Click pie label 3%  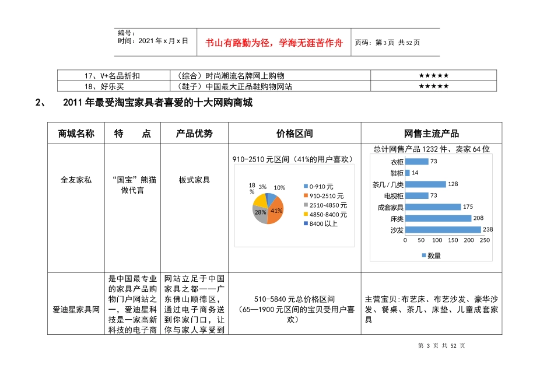262,187
